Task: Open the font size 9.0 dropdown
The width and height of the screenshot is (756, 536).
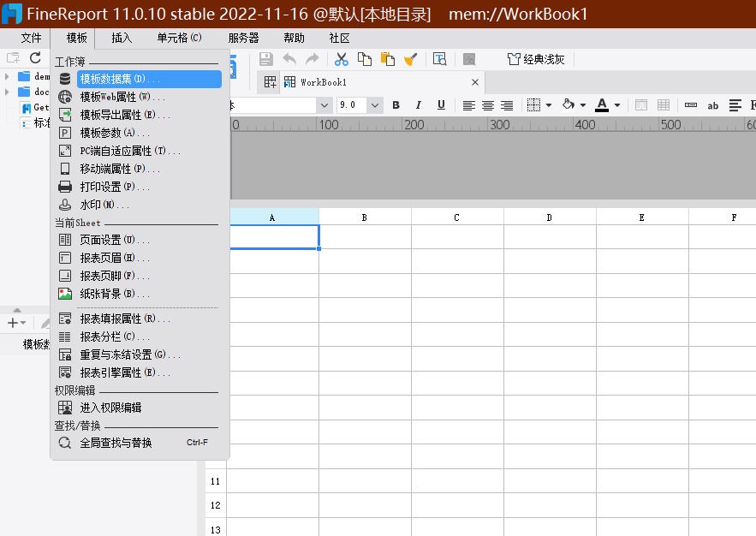Action: click(x=375, y=105)
